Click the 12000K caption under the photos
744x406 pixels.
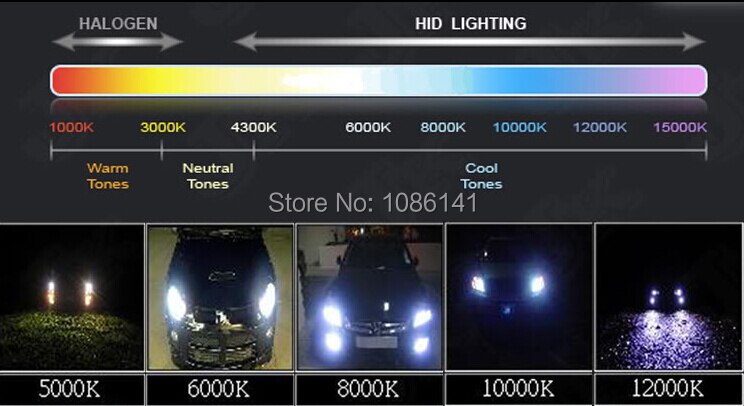667,388
